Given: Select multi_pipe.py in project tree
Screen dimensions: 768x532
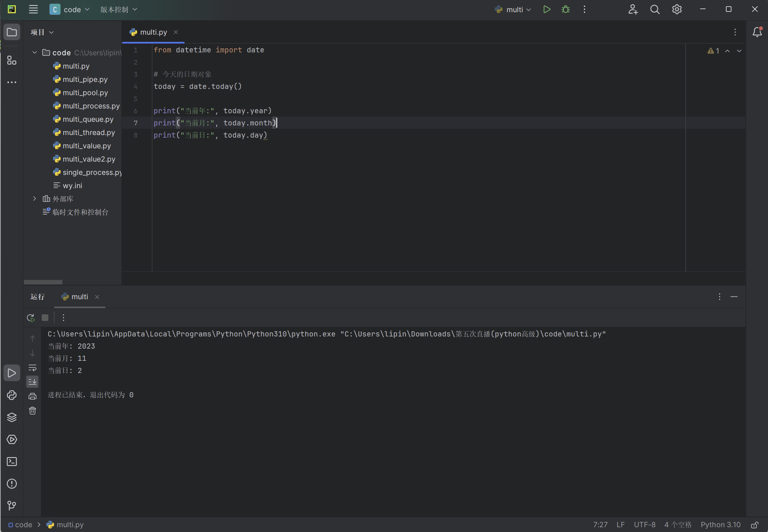Looking at the screenshot, I should pyautogui.click(x=85, y=79).
